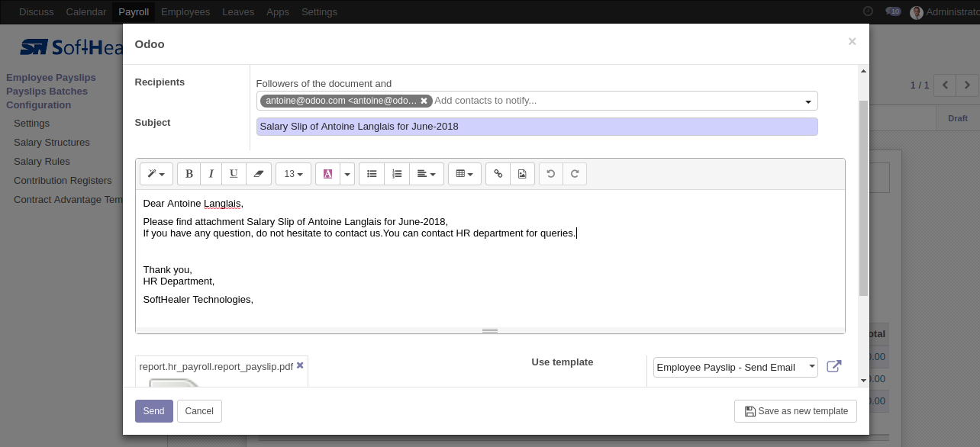Remove antoine@odoo.com recipient tag

tap(424, 101)
